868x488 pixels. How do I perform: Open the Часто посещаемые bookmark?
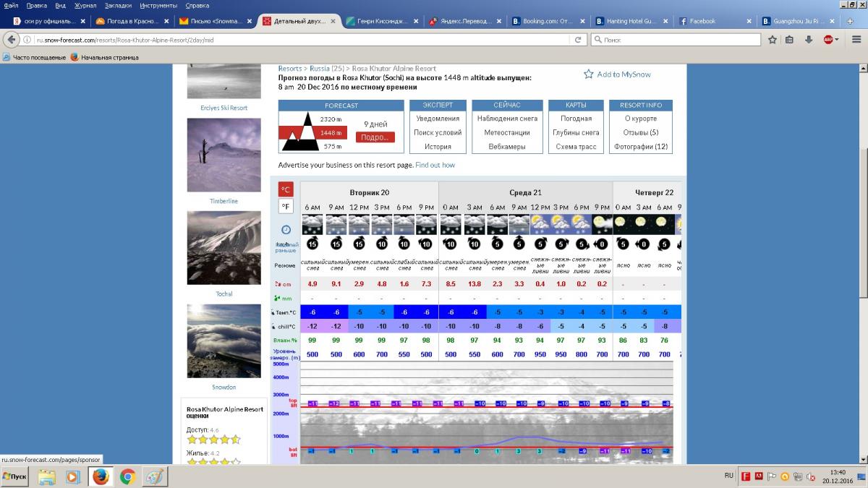click(x=34, y=57)
